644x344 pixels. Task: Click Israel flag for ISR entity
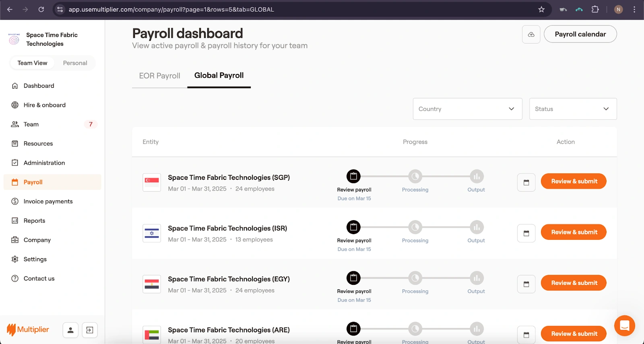(152, 233)
